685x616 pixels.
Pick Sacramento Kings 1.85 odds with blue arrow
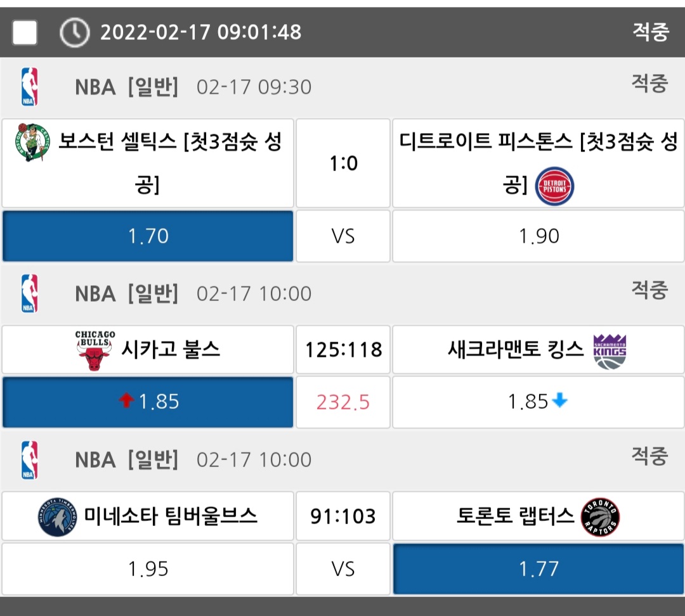538,402
